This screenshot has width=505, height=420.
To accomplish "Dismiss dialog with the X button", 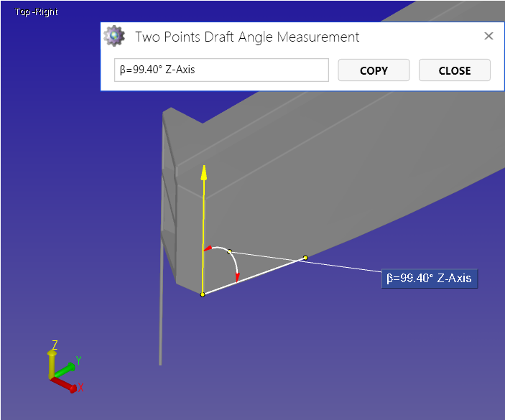I will (x=488, y=36).
